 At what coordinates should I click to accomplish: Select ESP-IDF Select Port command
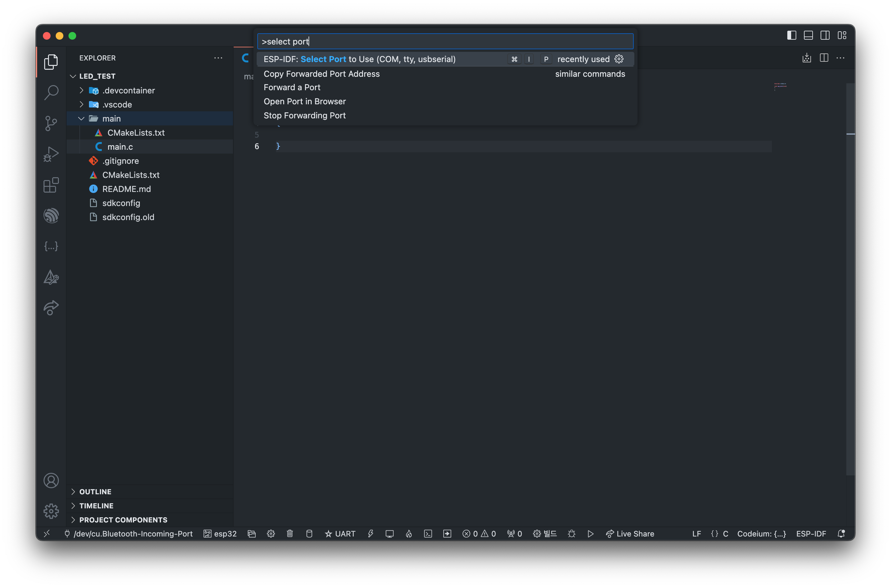(359, 59)
